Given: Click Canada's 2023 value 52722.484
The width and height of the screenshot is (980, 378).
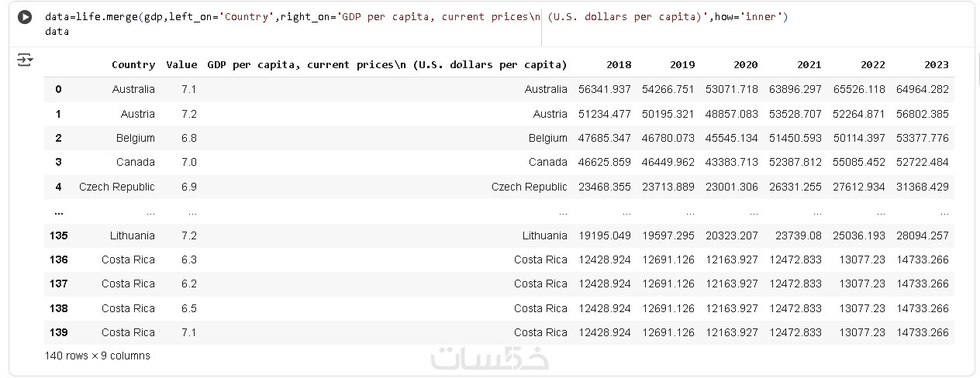Looking at the screenshot, I should 923,163.
